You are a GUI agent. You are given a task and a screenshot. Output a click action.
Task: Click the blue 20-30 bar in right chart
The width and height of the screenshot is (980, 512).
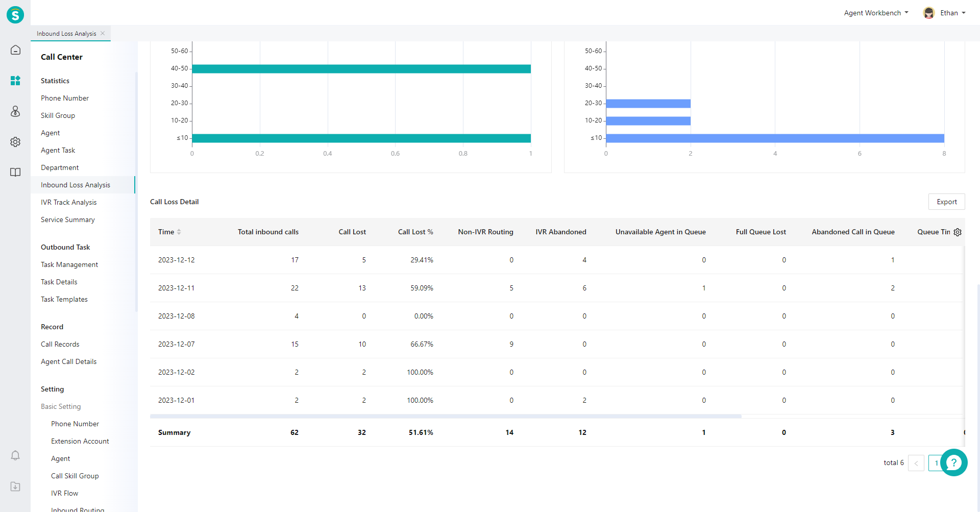click(x=648, y=104)
